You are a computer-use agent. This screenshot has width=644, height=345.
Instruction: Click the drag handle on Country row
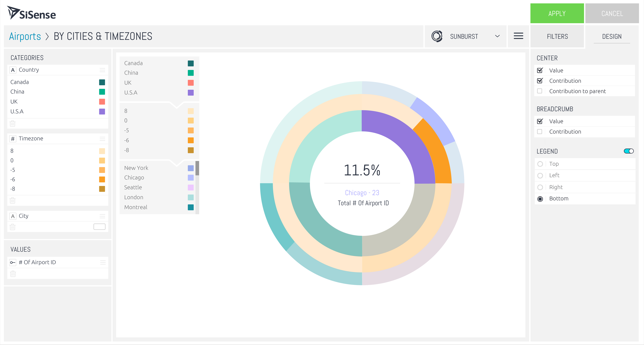point(102,70)
